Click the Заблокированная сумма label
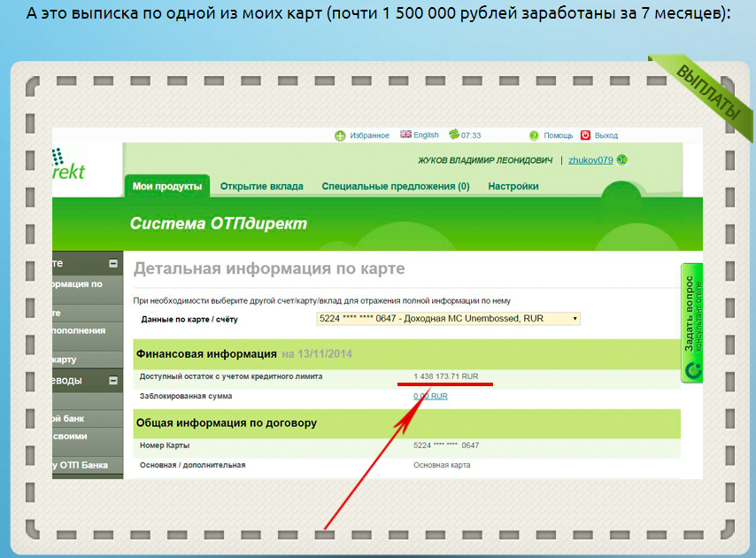 [186, 396]
